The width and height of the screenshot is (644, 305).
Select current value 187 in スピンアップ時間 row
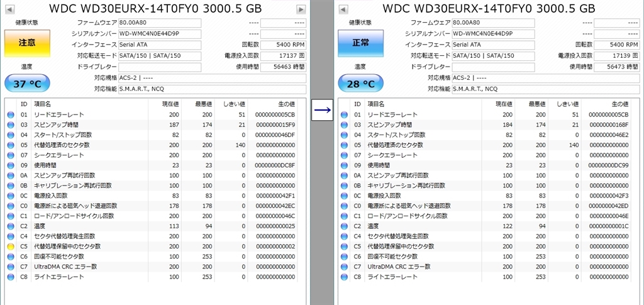click(x=174, y=125)
